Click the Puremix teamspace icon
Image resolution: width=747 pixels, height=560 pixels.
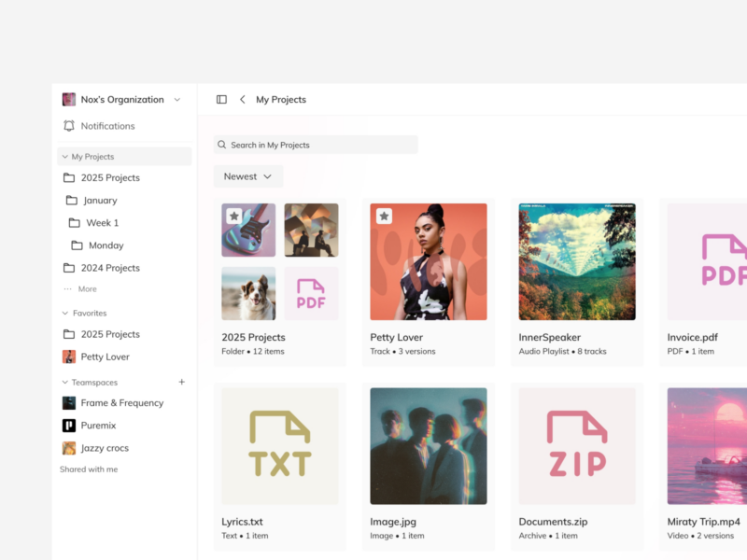[69, 426]
